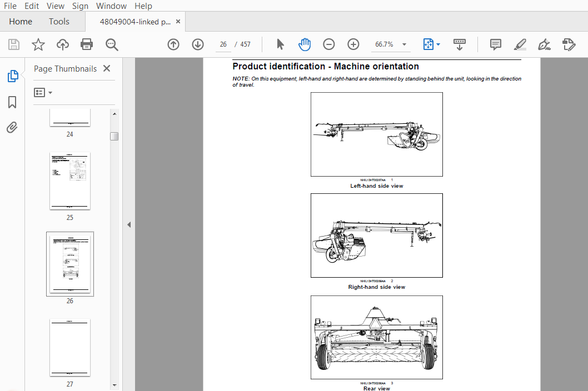Switch to the Tools tab
This screenshot has height=391, width=588.
59,21
